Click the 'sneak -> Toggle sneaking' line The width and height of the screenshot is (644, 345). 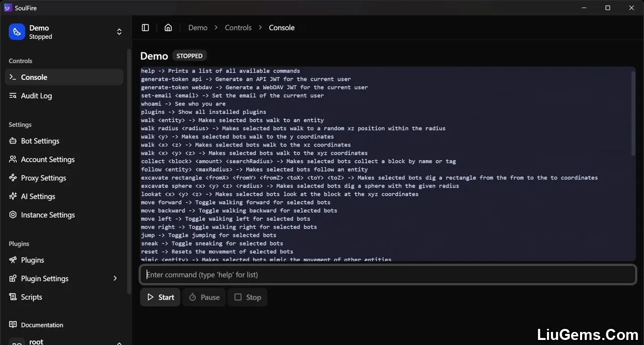pos(212,243)
